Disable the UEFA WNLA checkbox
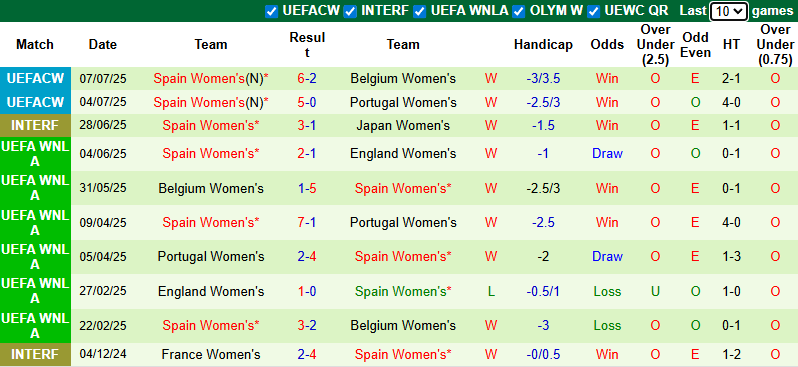The image size is (798, 367). [x=419, y=11]
